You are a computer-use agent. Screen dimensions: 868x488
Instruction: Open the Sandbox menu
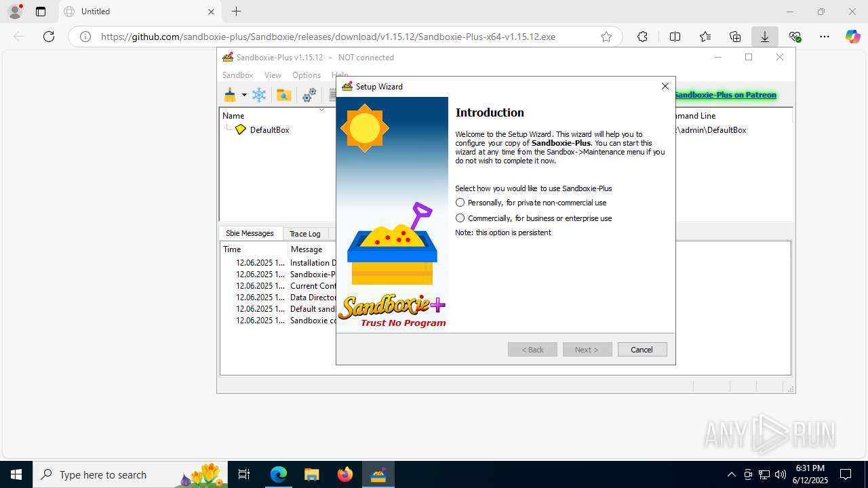click(x=237, y=75)
